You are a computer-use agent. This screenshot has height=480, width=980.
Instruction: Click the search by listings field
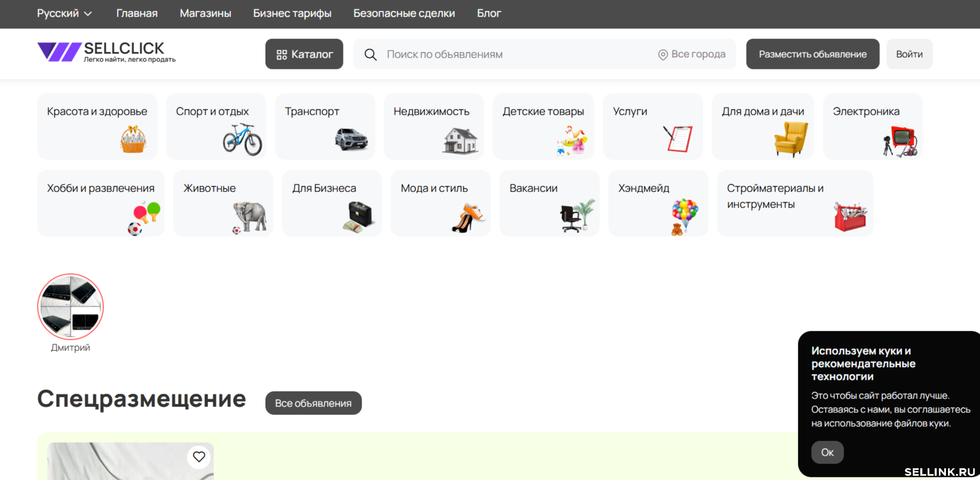(512, 54)
